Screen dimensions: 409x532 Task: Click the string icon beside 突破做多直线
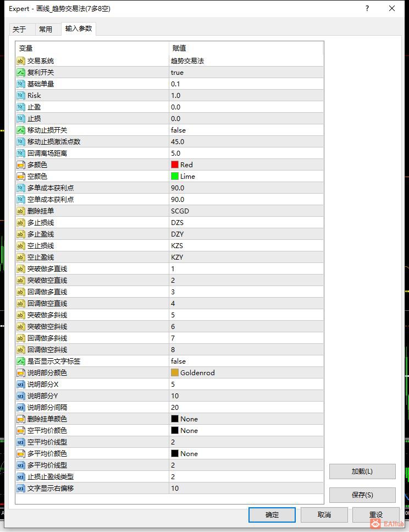pyautogui.click(x=21, y=269)
